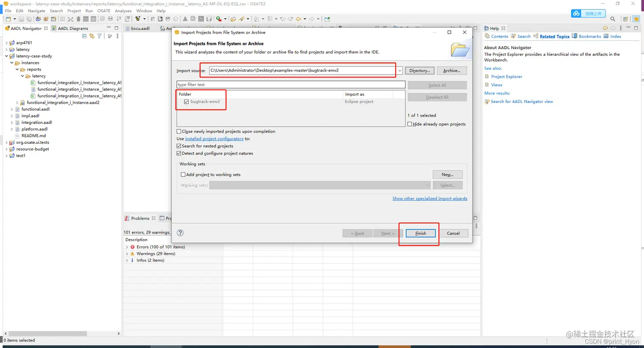Enable Close newly imported projects upon completion
The width and height of the screenshot is (644, 348).
coord(179,131)
